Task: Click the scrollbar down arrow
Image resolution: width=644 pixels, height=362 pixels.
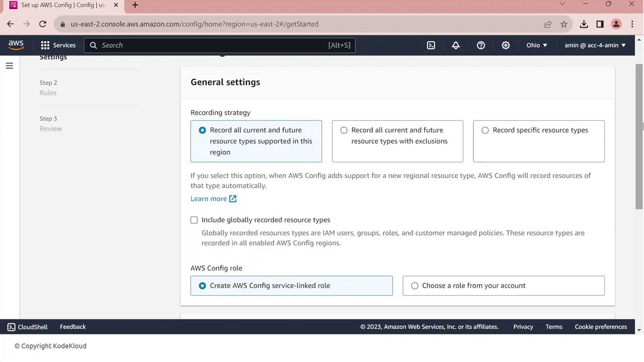Action: (639, 330)
